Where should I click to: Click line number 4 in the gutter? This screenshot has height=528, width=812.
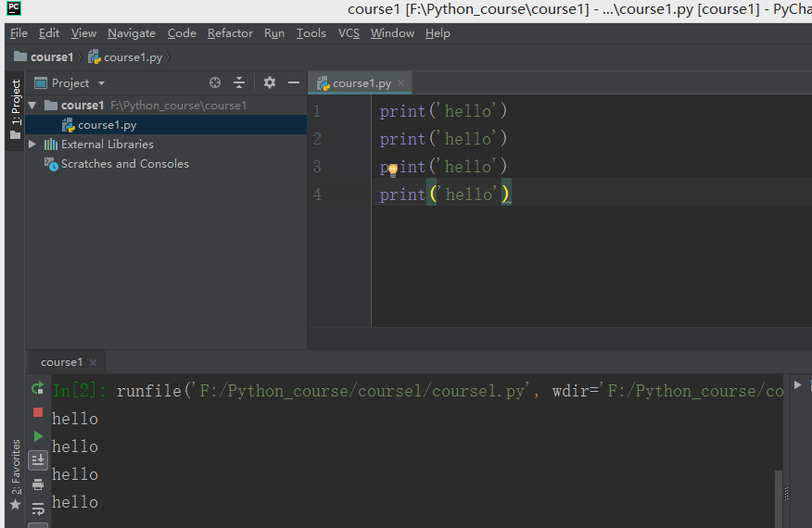click(317, 195)
